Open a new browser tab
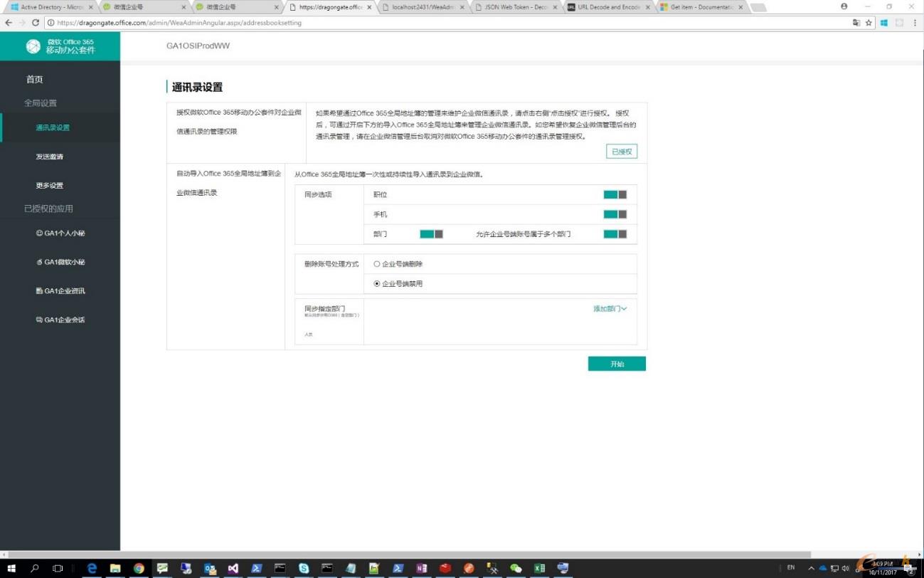This screenshot has width=924, height=578. pyautogui.click(x=759, y=7)
